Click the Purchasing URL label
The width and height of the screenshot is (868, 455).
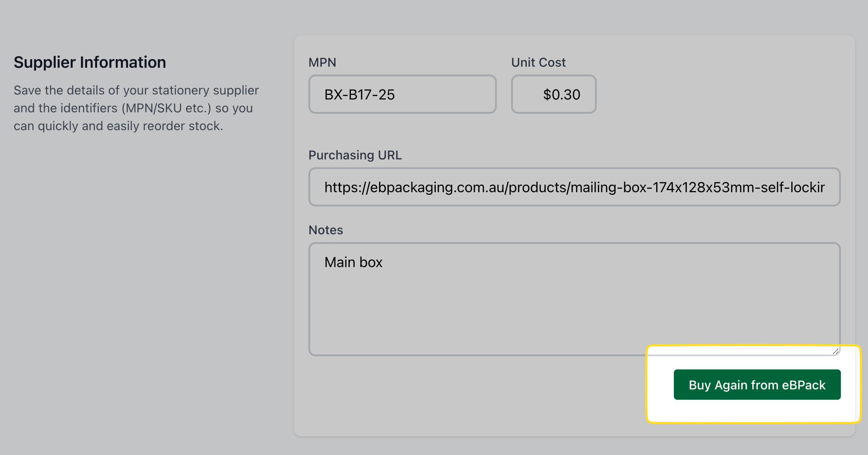(x=355, y=155)
